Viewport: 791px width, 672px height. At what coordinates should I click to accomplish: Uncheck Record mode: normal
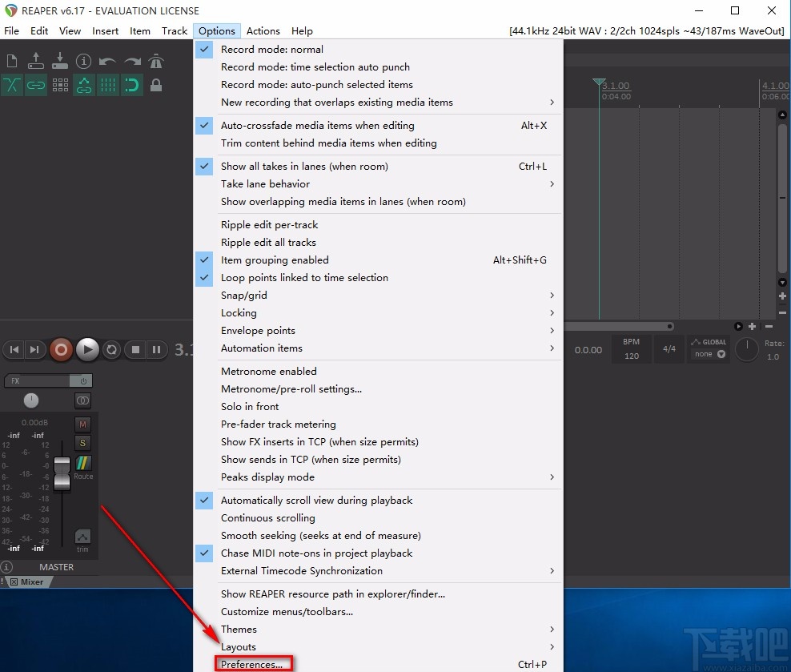379,50
